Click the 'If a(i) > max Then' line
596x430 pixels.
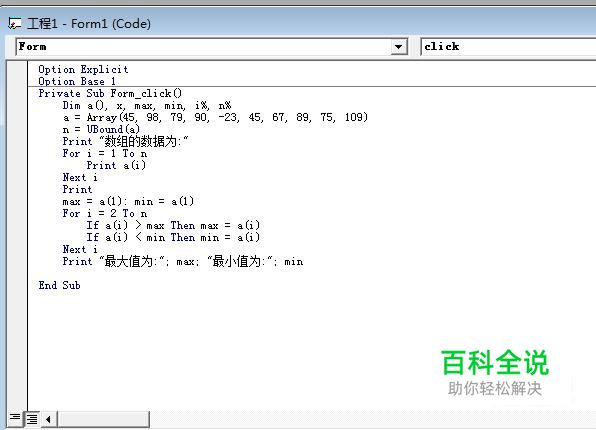(x=173, y=225)
